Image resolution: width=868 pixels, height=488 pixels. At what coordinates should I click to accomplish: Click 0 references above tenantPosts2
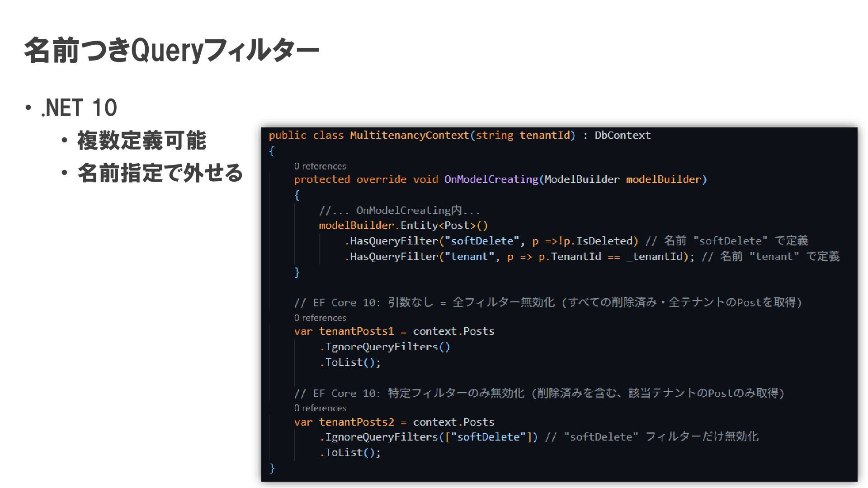320,408
